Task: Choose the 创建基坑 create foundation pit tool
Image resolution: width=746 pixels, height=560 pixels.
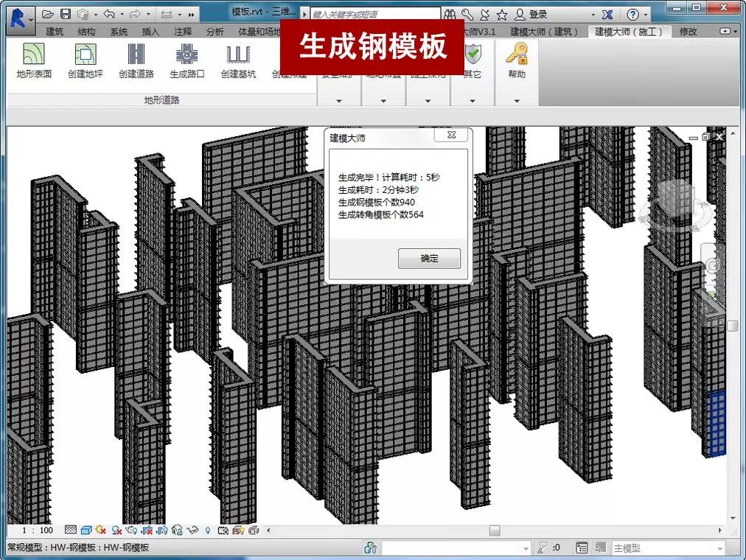Action: tap(238, 60)
